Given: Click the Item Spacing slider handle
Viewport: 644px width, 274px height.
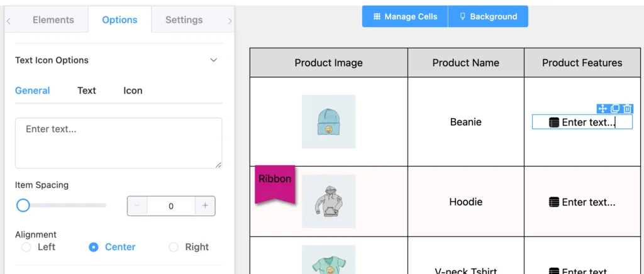Looking at the screenshot, I should coord(23,205).
